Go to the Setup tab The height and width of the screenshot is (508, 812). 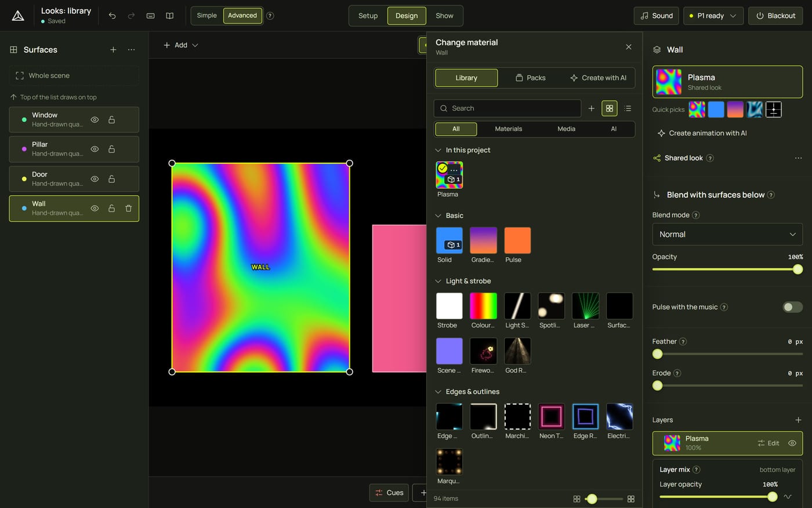(x=368, y=16)
